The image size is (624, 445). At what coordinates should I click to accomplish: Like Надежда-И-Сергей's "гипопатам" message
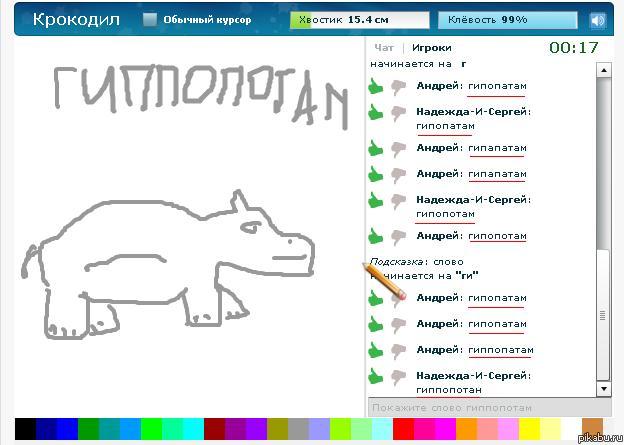376,112
